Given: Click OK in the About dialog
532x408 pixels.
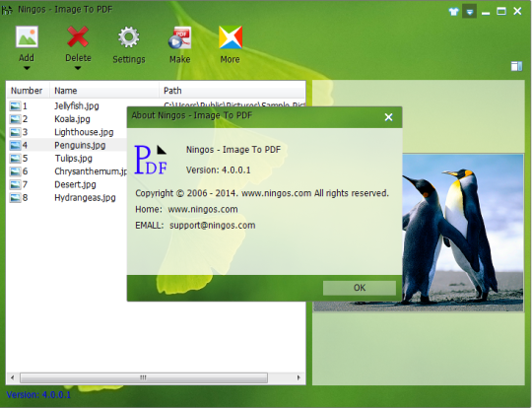Looking at the screenshot, I should click(x=360, y=288).
